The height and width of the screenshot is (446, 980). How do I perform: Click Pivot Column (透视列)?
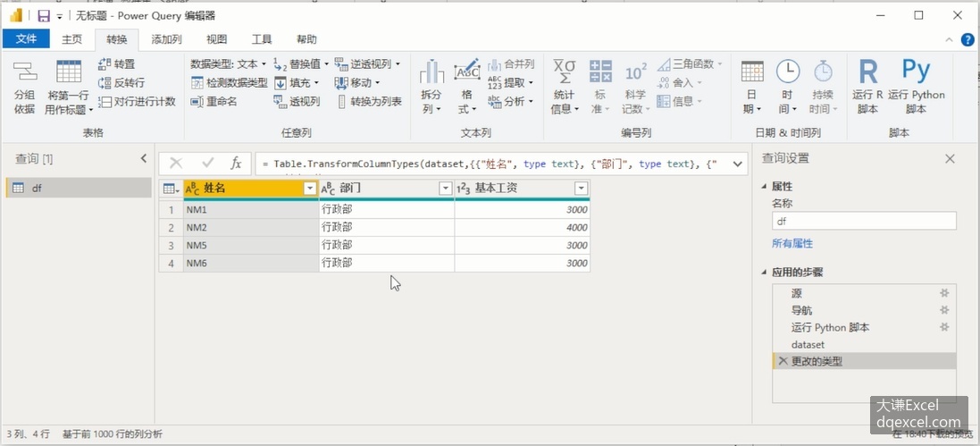click(x=297, y=101)
